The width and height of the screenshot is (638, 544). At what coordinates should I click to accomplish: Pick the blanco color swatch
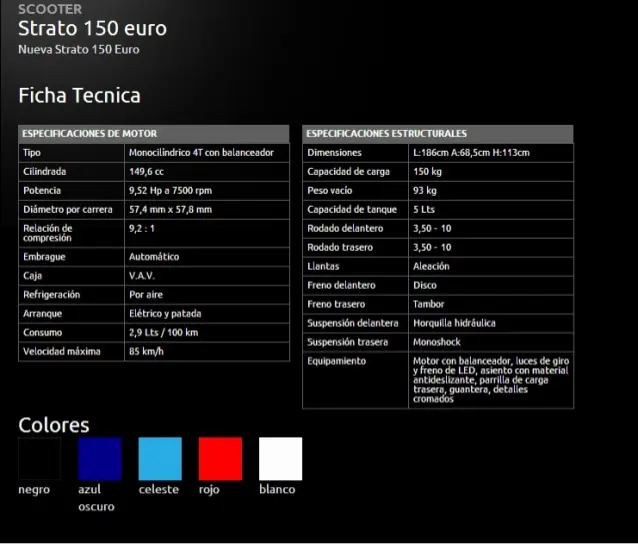[280, 459]
